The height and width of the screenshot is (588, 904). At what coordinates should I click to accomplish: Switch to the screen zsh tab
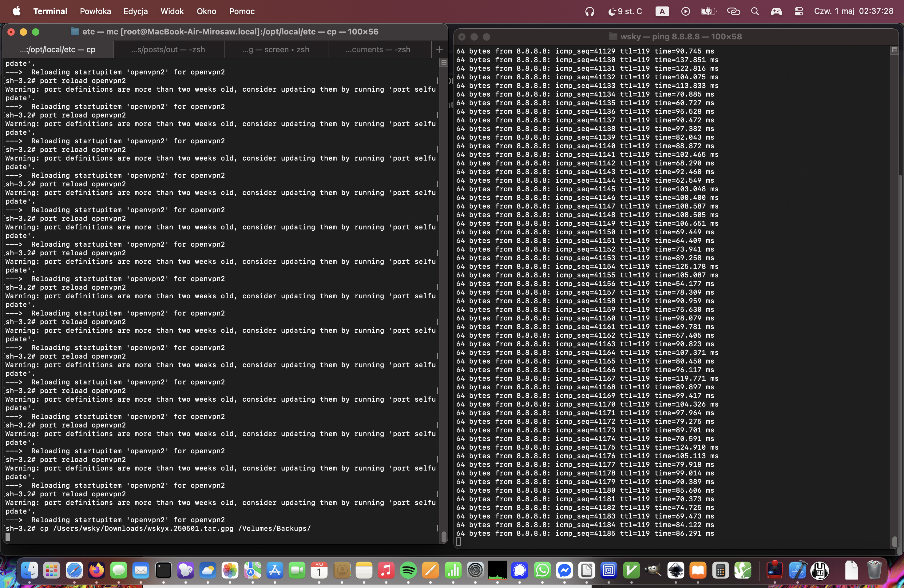(x=276, y=50)
